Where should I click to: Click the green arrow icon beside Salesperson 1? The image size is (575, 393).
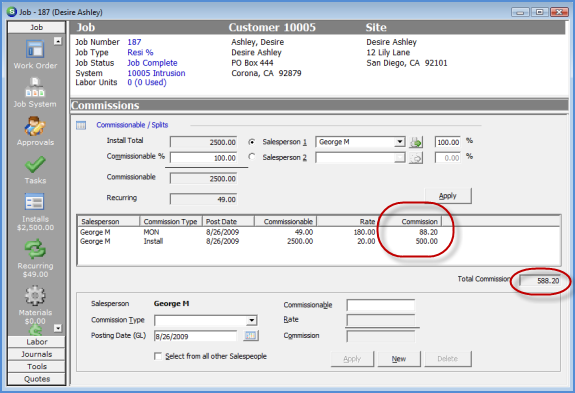coord(416,142)
